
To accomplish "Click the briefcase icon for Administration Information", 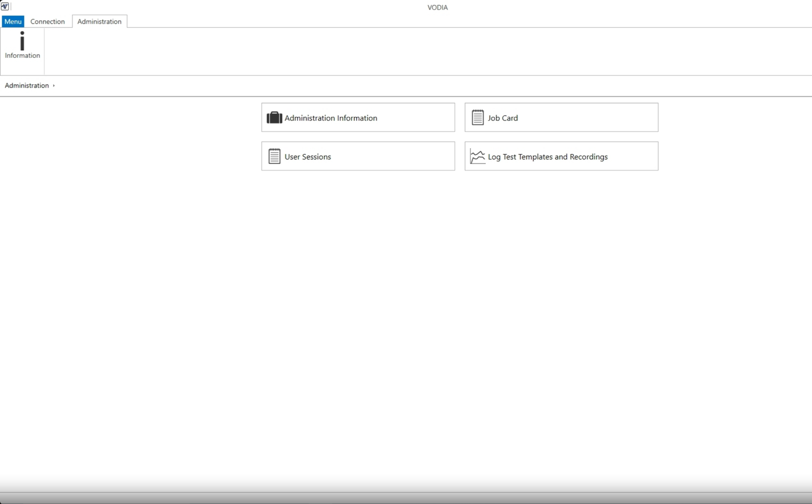I will point(274,118).
